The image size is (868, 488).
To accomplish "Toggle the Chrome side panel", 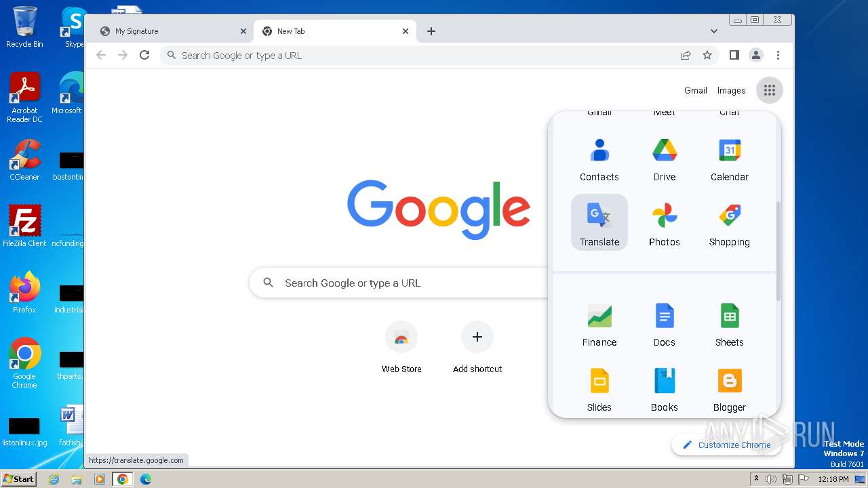I will (x=734, y=55).
